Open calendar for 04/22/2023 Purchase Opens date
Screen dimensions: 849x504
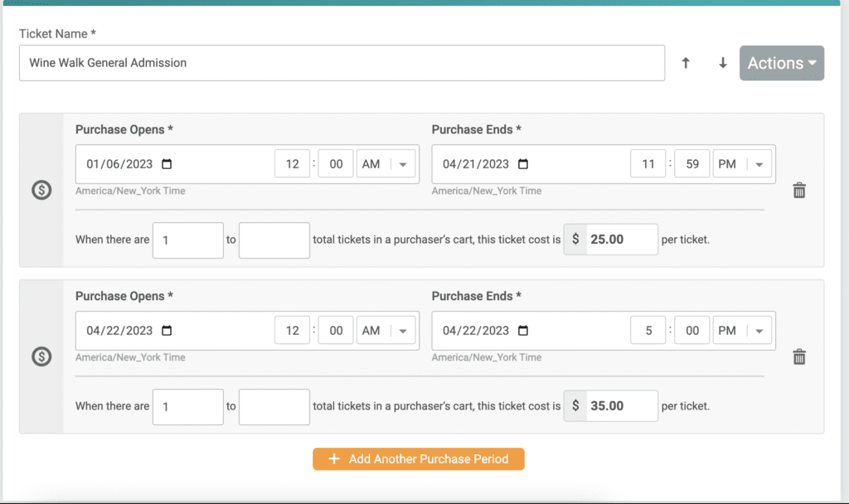click(x=167, y=330)
